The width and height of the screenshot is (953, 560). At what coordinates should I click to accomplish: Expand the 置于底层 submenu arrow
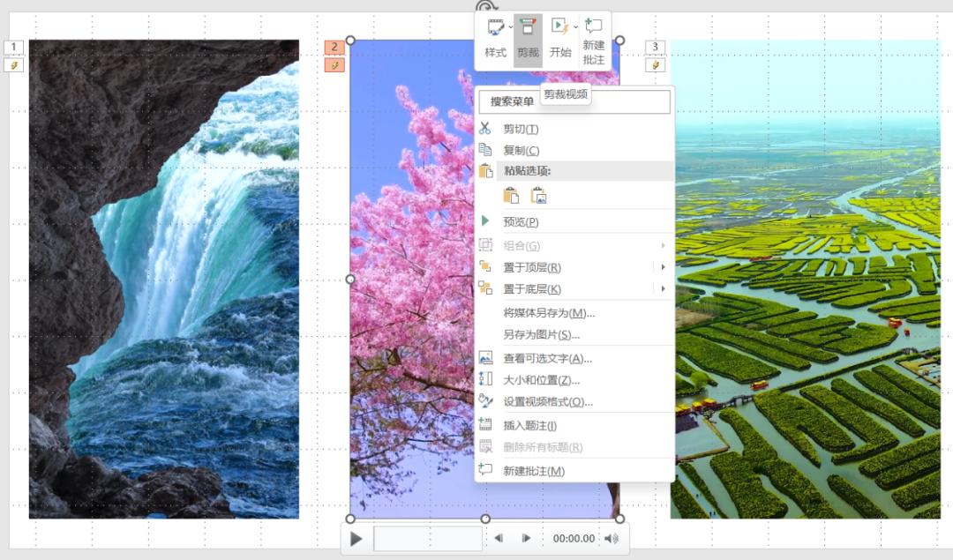tap(663, 289)
